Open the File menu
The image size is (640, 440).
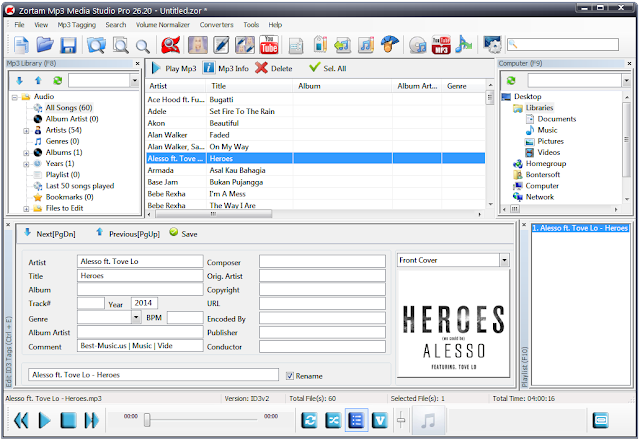coord(19,24)
